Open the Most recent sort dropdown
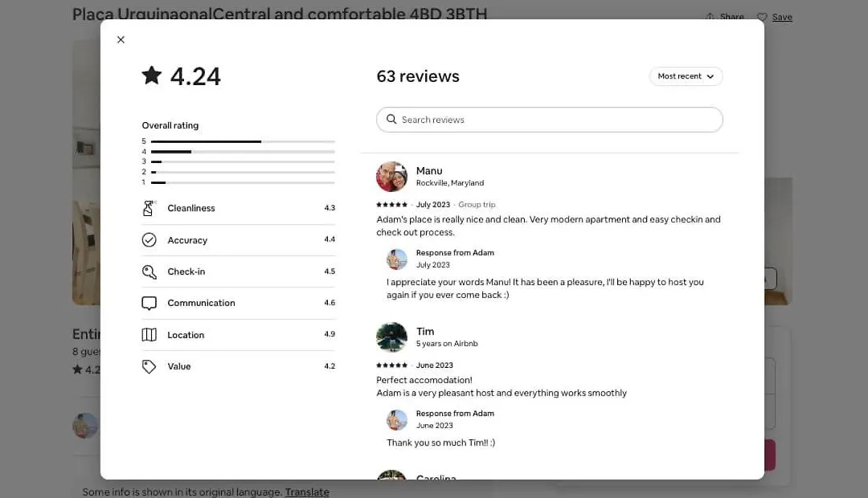The image size is (868, 498). 686,76
